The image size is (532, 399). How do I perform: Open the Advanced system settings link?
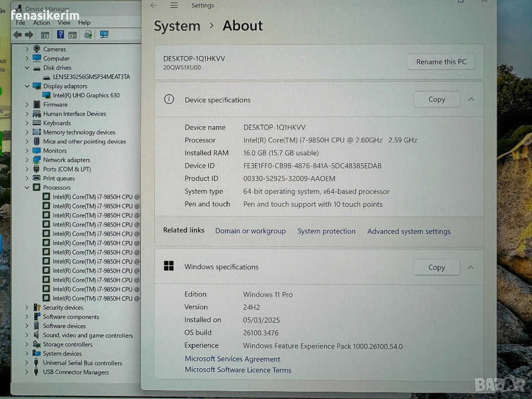pyautogui.click(x=409, y=232)
